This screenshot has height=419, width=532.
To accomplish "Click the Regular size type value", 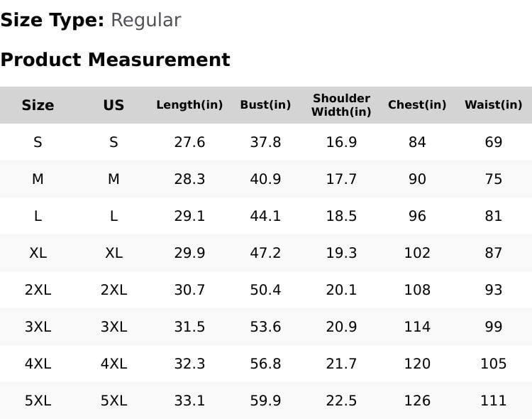I will (145, 21).
